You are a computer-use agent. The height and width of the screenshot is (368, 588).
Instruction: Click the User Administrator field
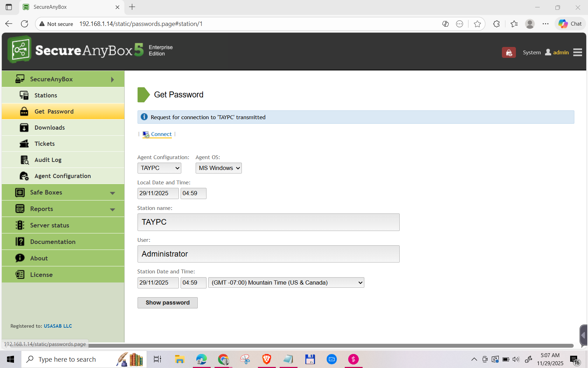[x=268, y=254]
